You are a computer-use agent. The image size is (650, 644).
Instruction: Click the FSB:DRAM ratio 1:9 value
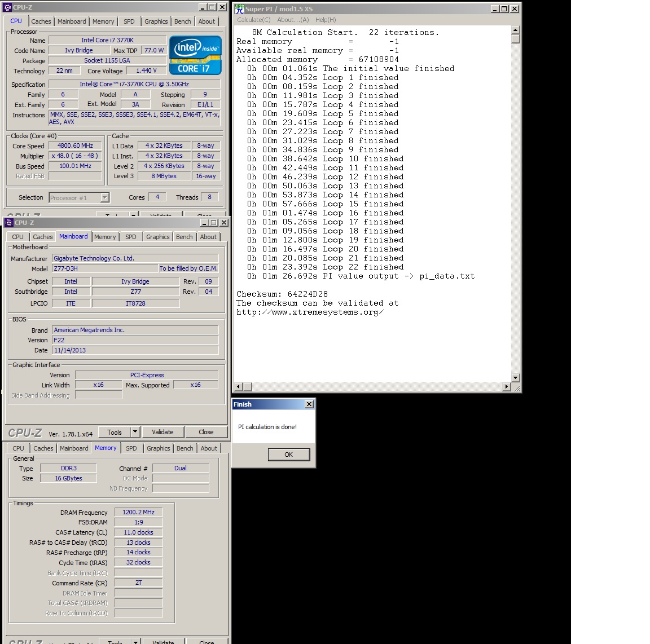(138, 523)
